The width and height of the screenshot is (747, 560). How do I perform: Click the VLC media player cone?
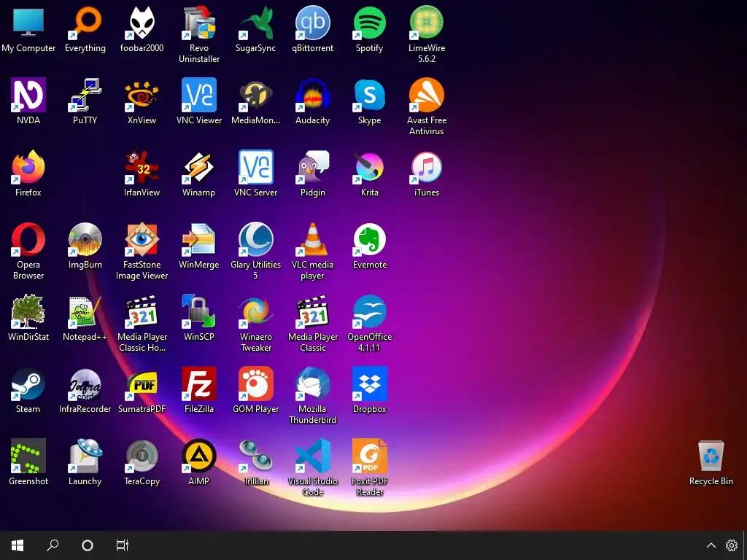[312, 239]
